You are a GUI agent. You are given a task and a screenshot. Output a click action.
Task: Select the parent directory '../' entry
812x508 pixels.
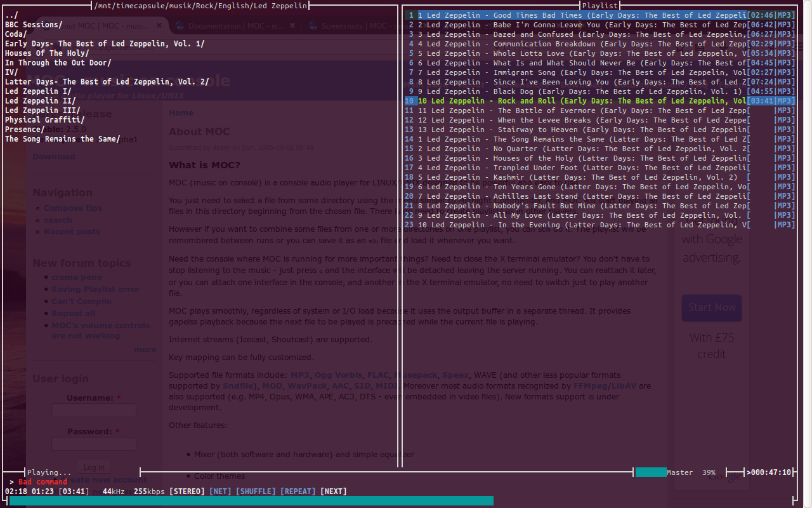coord(11,15)
